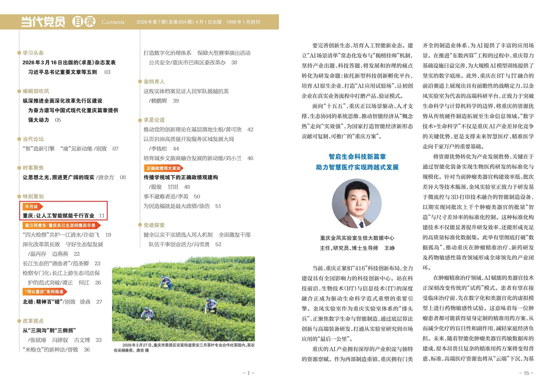Click the 正确政绩观大家谈 orange tag
Screen dimensions: 558x392
coord(163,168)
